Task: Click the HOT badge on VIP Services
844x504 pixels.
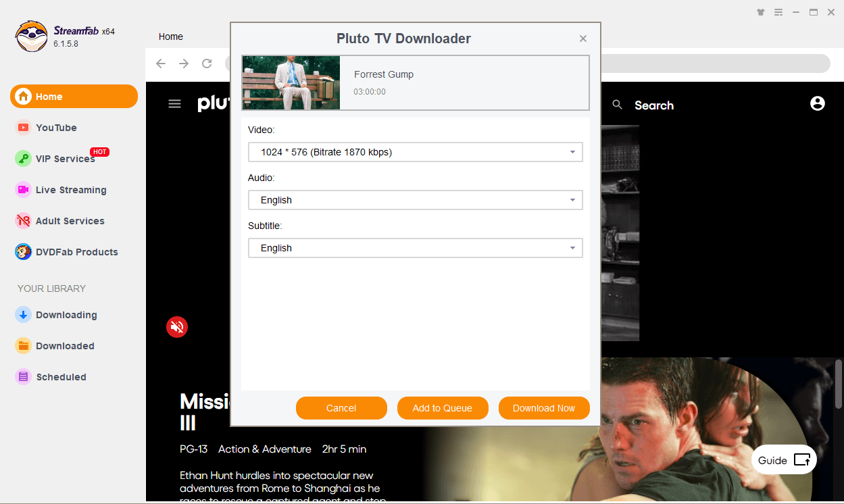Action: pos(100,152)
